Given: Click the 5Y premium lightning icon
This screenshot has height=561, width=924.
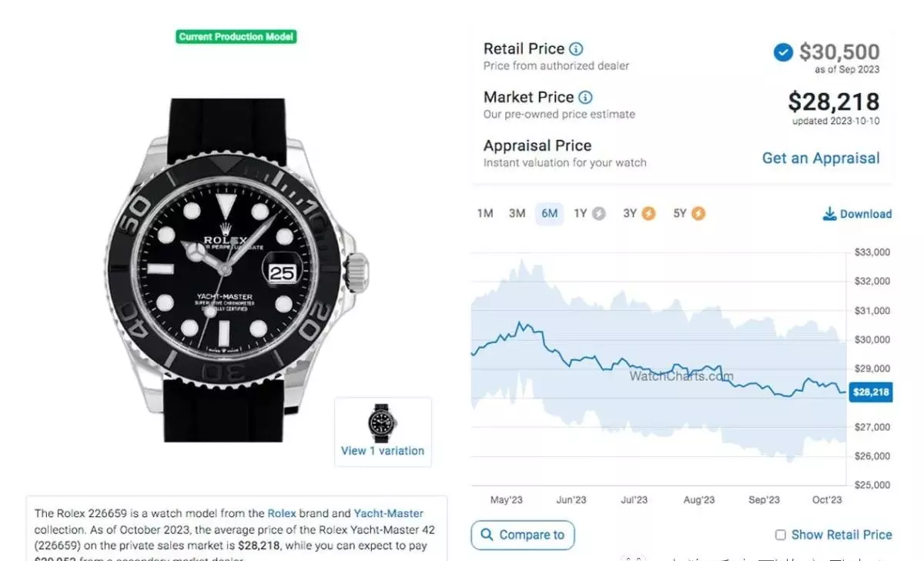Looking at the screenshot, I should click(698, 214).
